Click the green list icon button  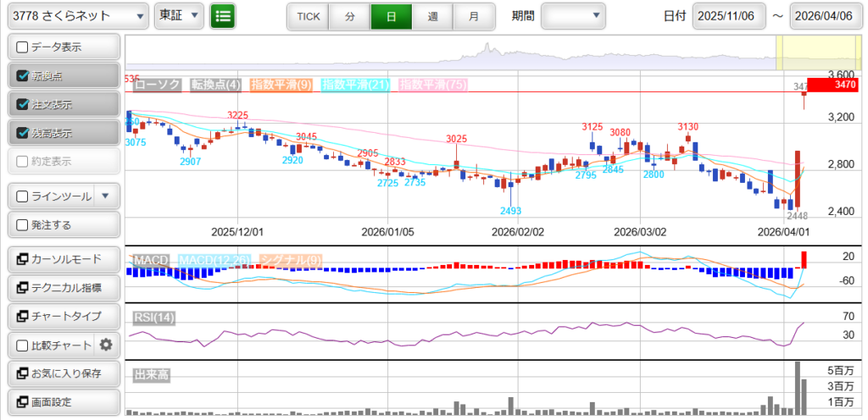click(223, 15)
